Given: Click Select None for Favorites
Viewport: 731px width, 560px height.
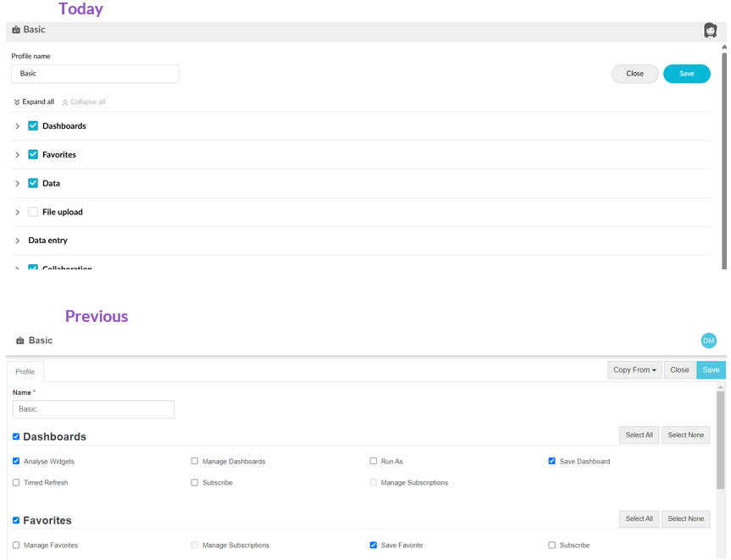Looking at the screenshot, I should (x=685, y=518).
